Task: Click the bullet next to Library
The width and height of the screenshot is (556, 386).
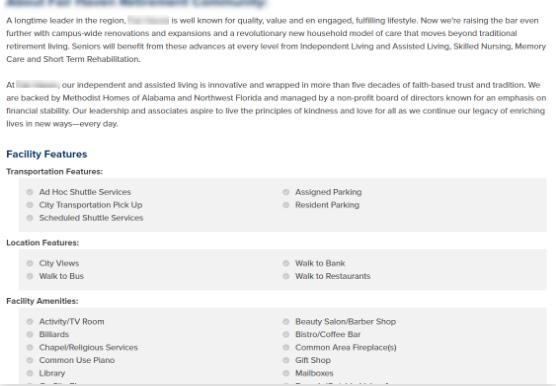Action: [x=30, y=373]
